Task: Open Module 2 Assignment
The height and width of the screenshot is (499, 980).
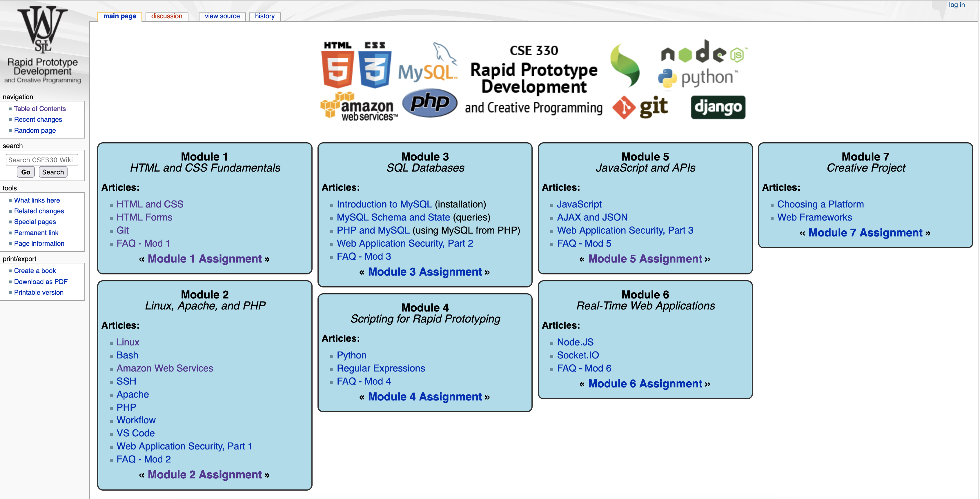Action: 205,475
